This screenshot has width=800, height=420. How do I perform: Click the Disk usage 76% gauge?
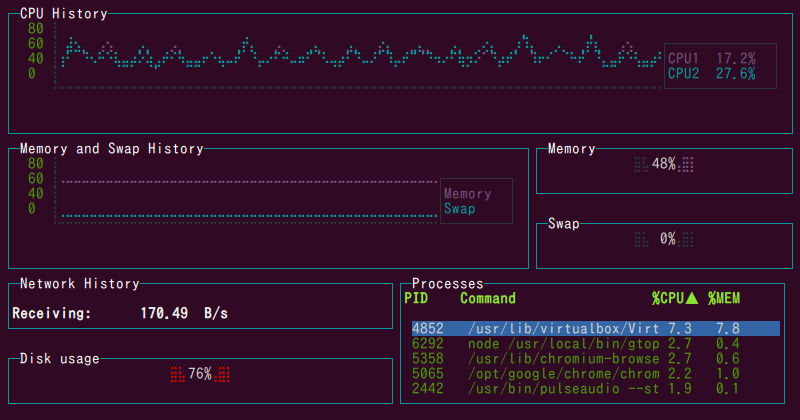(x=200, y=374)
